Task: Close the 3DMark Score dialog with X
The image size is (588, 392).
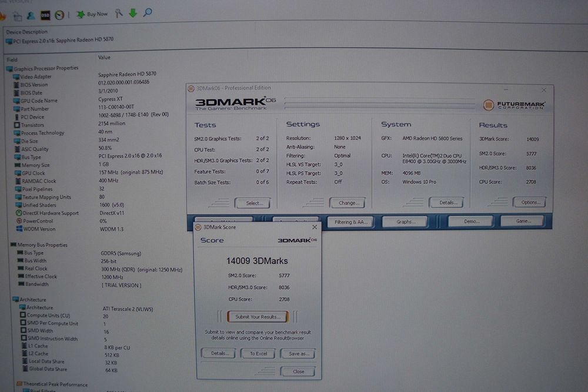Action: [x=315, y=227]
